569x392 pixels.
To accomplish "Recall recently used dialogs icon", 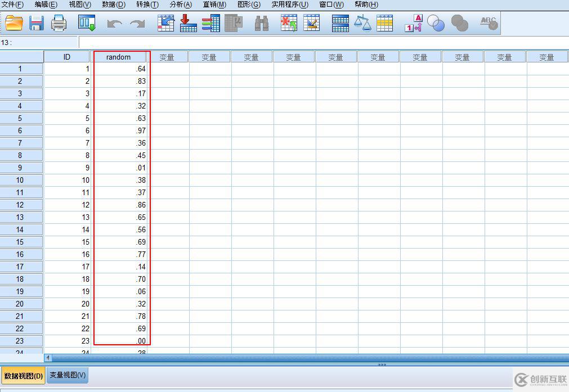I will [x=87, y=23].
